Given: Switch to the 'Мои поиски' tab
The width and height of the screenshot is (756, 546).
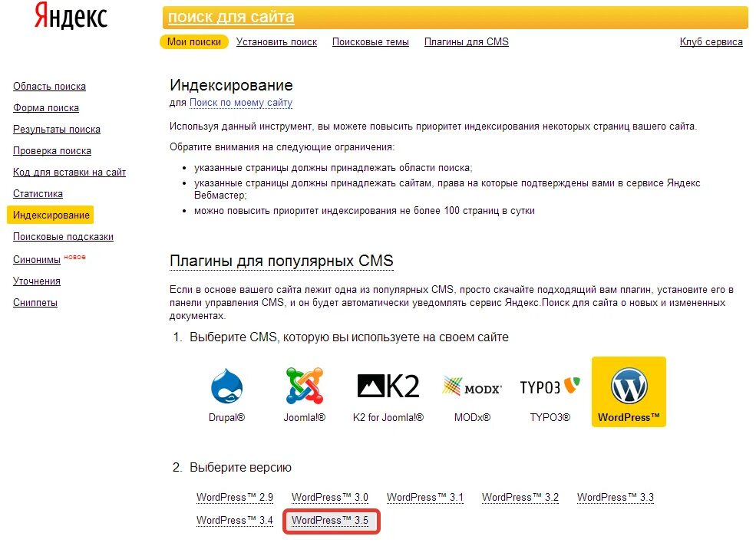Looking at the screenshot, I should point(194,42).
